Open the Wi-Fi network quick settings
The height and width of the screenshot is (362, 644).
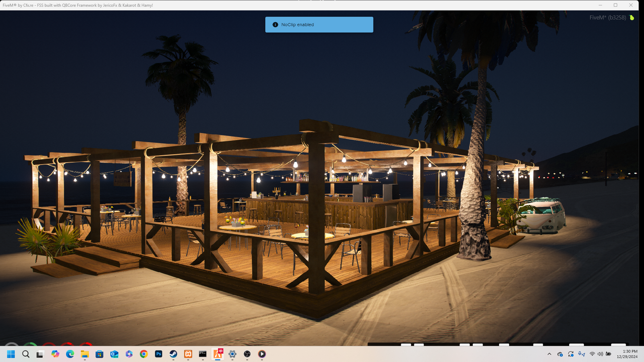592,354
